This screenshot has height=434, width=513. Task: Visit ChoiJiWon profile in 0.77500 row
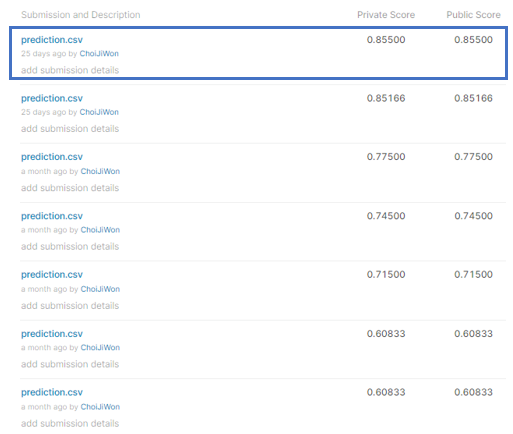click(100, 171)
